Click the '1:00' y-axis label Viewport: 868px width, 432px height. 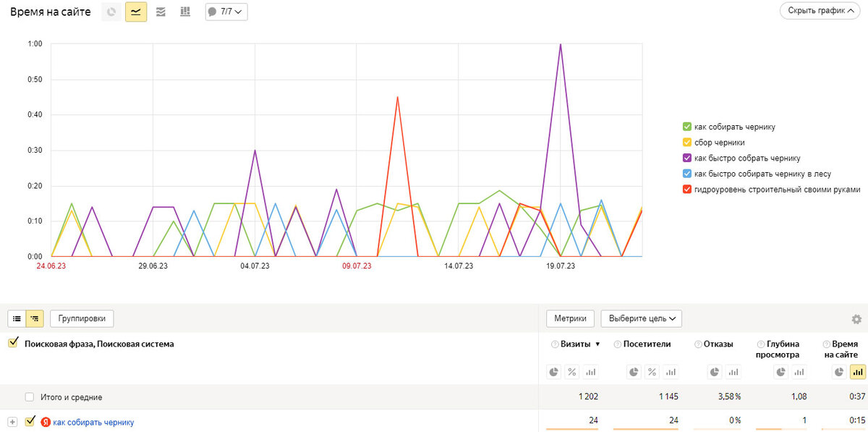click(x=35, y=44)
